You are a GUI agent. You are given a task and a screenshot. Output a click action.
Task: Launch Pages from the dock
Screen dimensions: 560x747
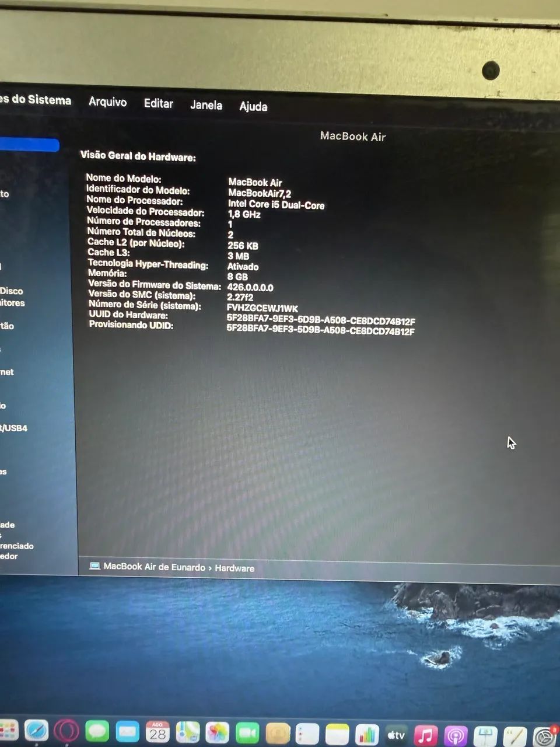tap(515, 737)
